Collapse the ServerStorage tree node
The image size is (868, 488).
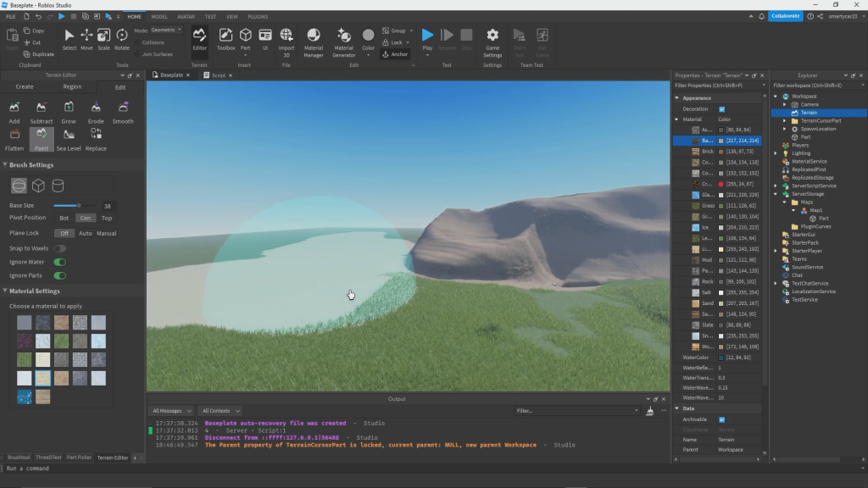click(776, 194)
